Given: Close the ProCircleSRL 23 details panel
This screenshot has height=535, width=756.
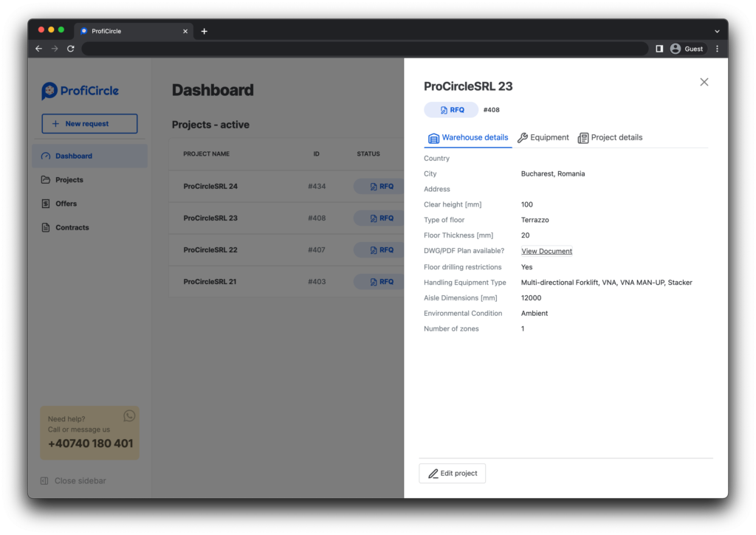Looking at the screenshot, I should (704, 82).
